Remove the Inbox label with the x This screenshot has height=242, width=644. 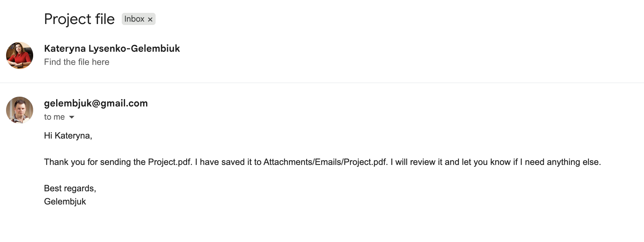click(150, 19)
